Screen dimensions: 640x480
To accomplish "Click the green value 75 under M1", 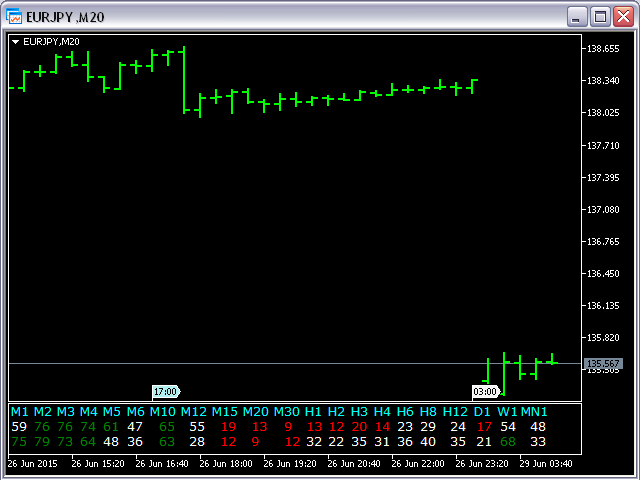I will click(19, 442).
